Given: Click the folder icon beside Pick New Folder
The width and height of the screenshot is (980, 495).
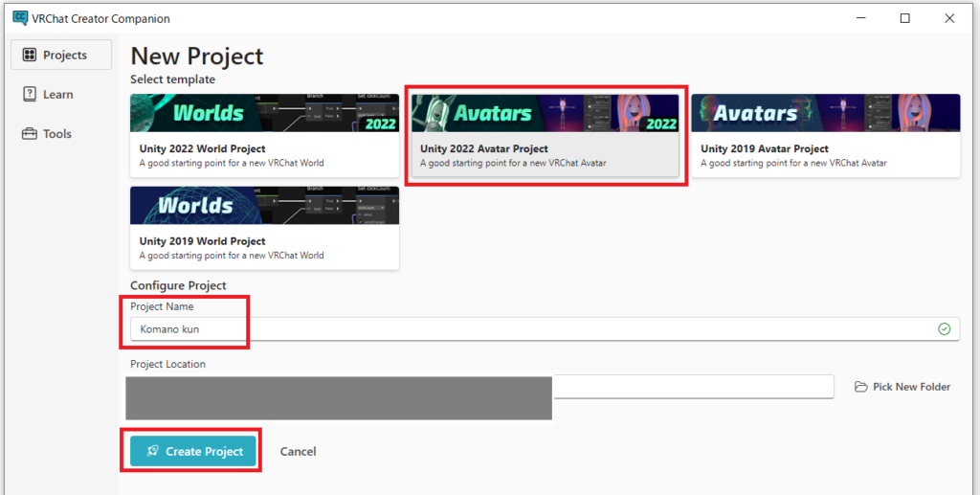Looking at the screenshot, I should click(861, 387).
